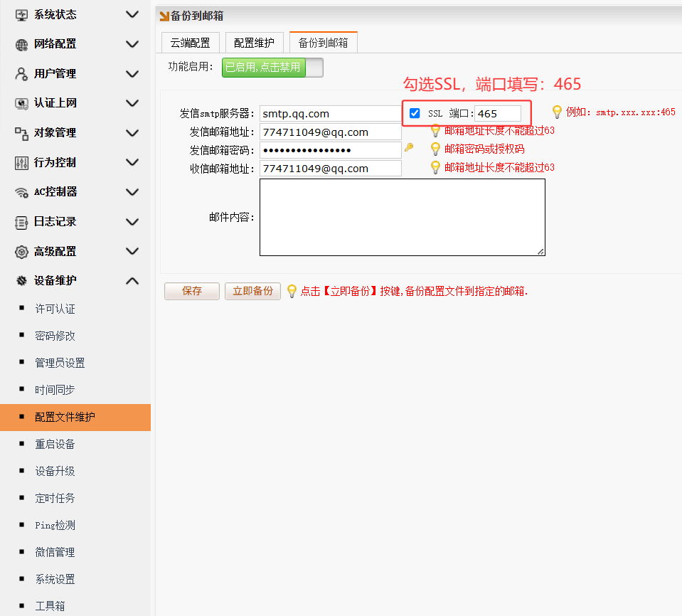Open 工具箱 in the sidebar
The width and height of the screenshot is (682, 616).
(x=50, y=606)
